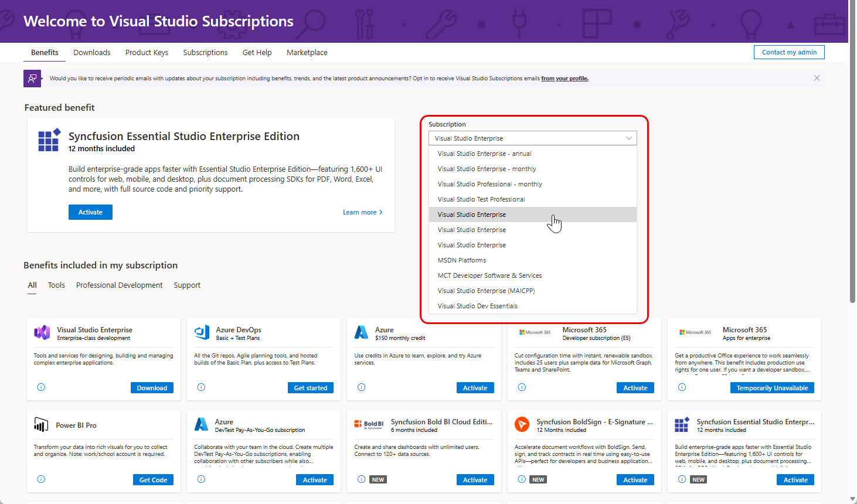Click the Azure DevOps logo icon
The image size is (857, 504).
[202, 333]
